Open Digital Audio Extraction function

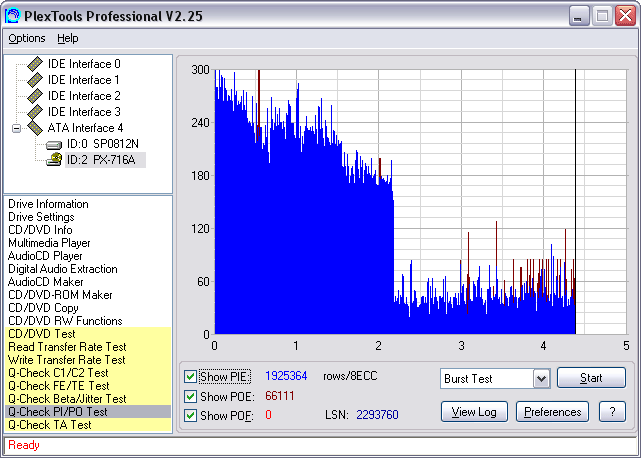pyautogui.click(x=63, y=269)
